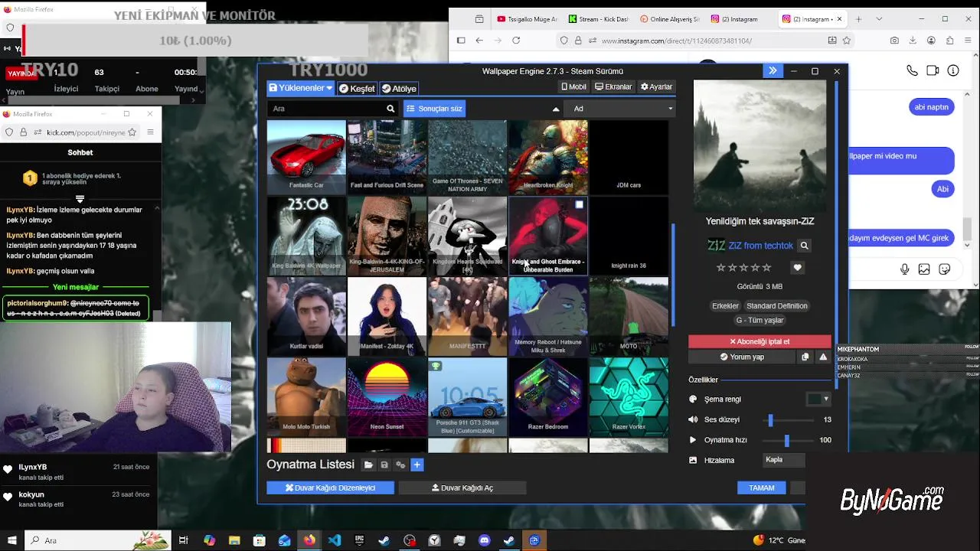Select Game Of Thrones Seven Nation Army wallpaper
The width and height of the screenshot is (980, 551).
(467, 156)
